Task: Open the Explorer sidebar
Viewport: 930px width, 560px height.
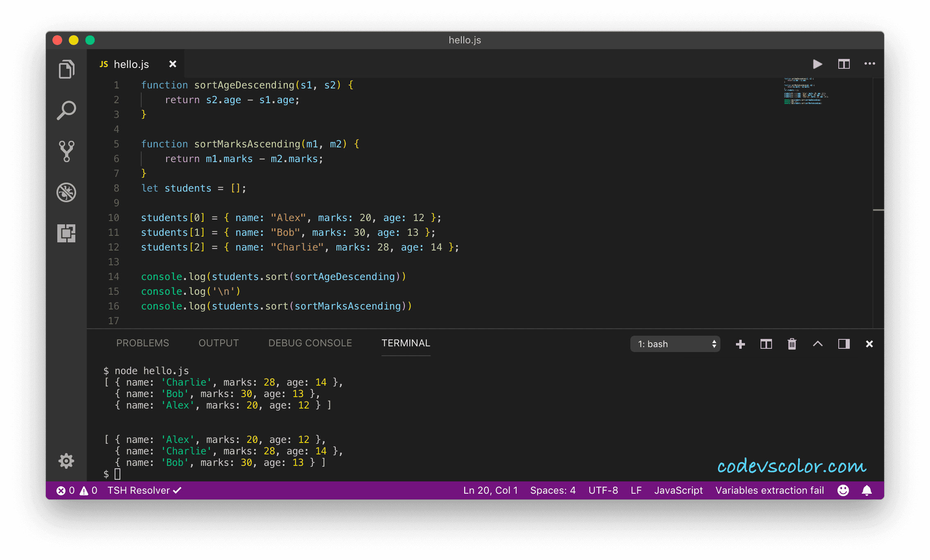Action: 66,69
